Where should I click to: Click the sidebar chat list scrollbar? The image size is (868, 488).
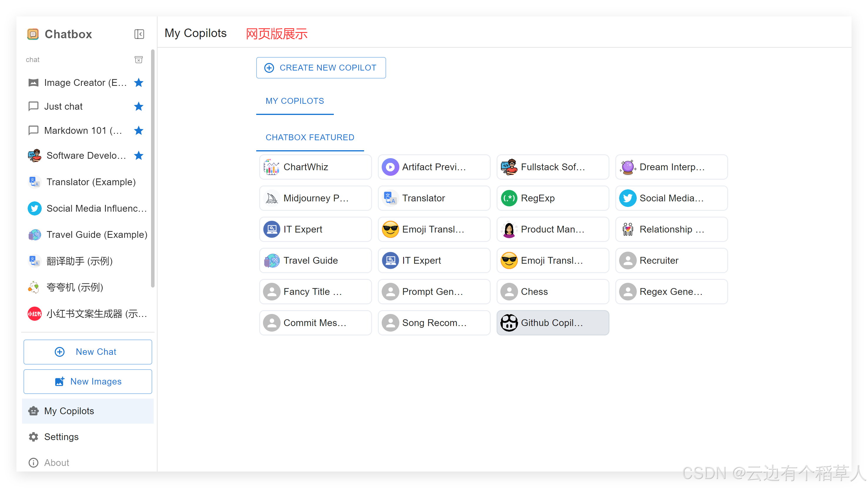coord(153,168)
